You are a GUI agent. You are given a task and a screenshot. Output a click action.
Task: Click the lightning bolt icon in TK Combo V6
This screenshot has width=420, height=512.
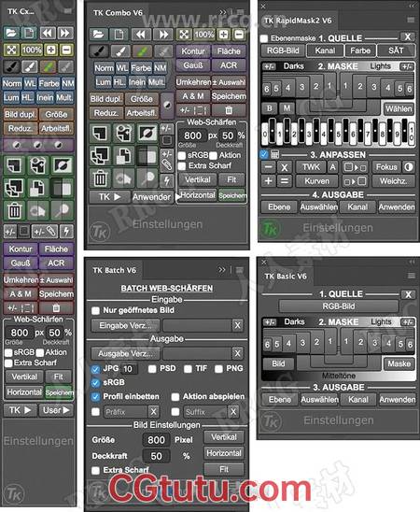coord(167,180)
